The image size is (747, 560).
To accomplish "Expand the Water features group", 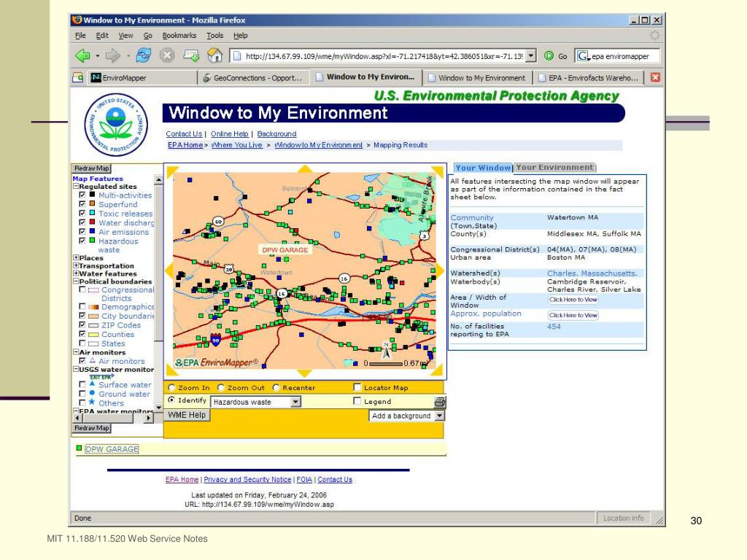I will click(x=75, y=273).
